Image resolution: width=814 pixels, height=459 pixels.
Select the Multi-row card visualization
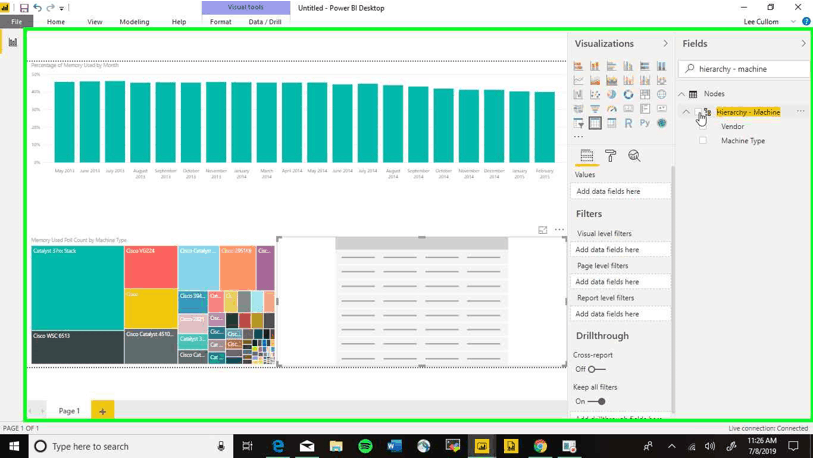(645, 109)
